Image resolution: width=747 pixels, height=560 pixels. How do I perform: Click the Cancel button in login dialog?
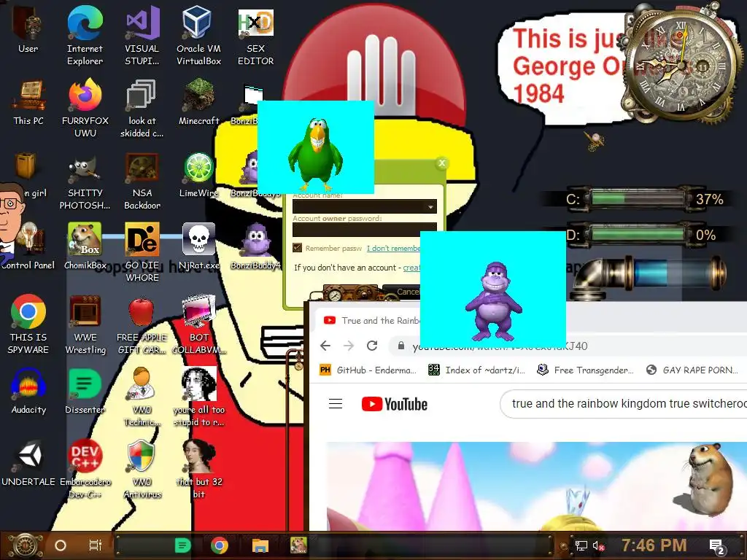[x=401, y=292]
